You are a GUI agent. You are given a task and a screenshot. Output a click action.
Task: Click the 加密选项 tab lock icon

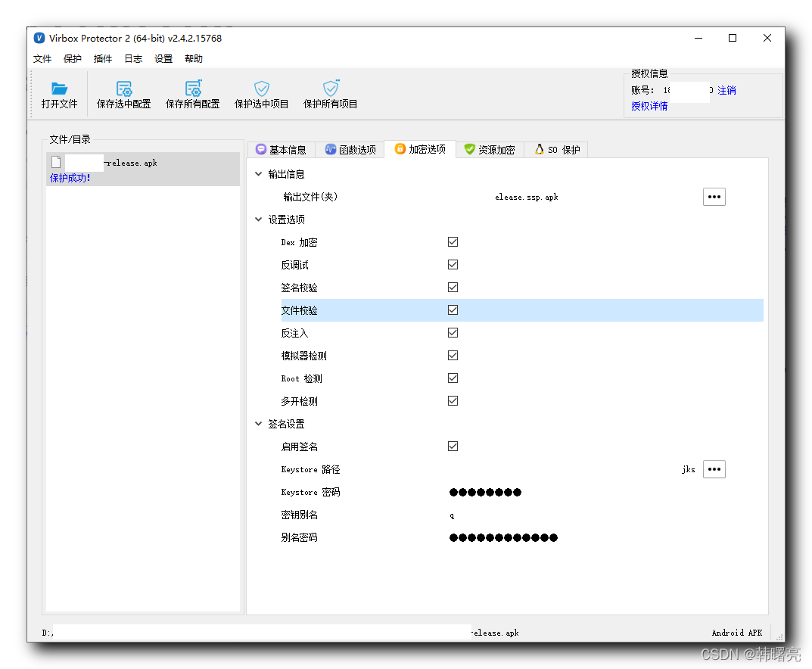400,148
